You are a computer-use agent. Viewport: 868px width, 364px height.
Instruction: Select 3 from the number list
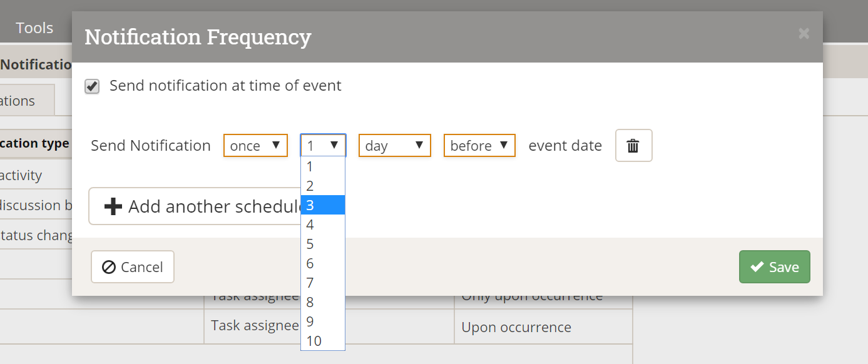322,205
